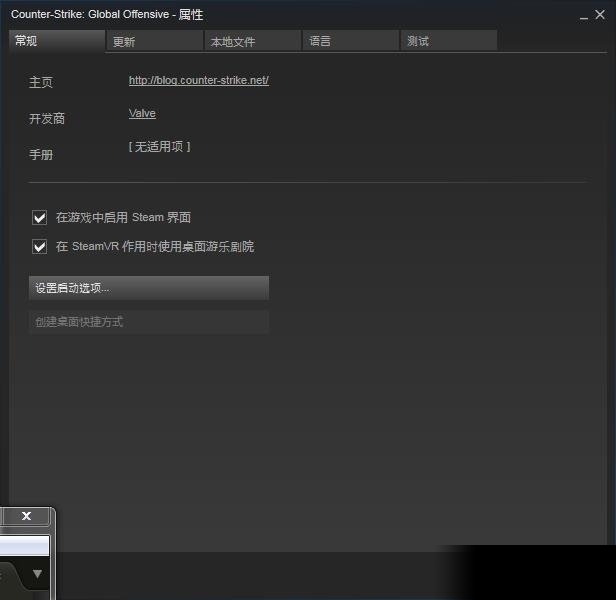Toggle 在游戏中启用 Steam 界面 checkbox
Viewport: 616px width, 600px height.
tap(39, 217)
